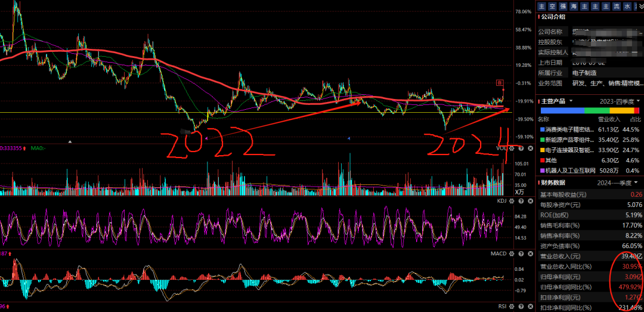Image resolution: width=644 pixels, height=312 pixels.
Task: Select the 其他 product row
Action: pos(590,160)
